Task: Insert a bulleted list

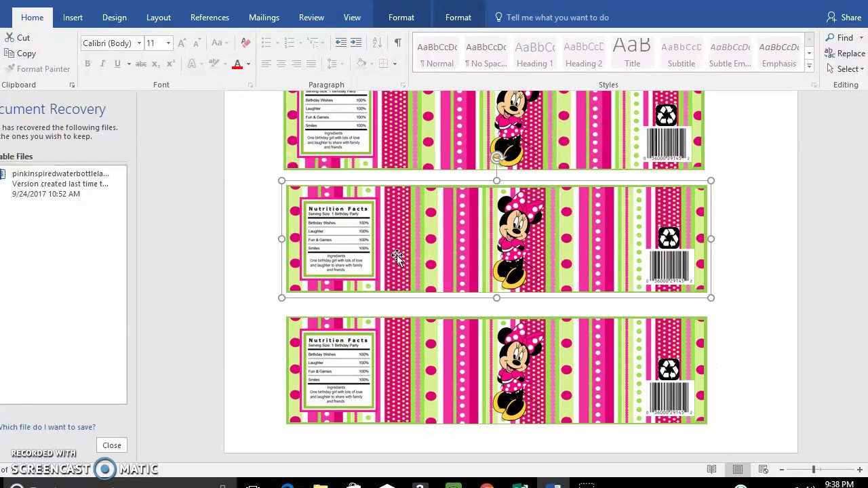Action: pos(267,43)
